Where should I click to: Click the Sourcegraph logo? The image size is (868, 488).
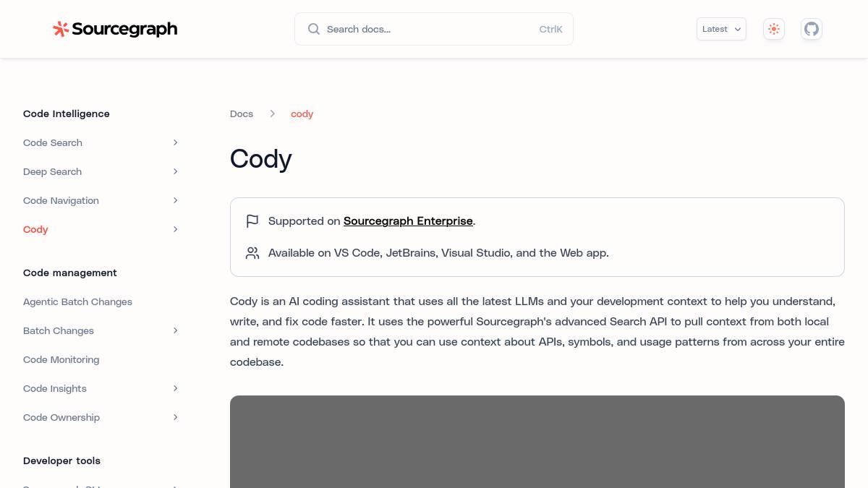coord(115,29)
